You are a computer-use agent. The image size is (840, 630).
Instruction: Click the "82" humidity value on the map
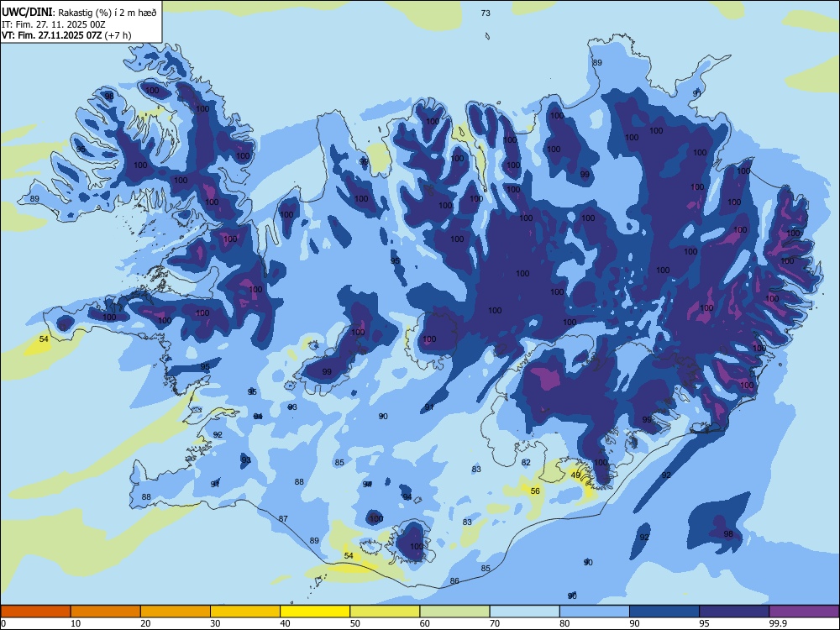526,462
